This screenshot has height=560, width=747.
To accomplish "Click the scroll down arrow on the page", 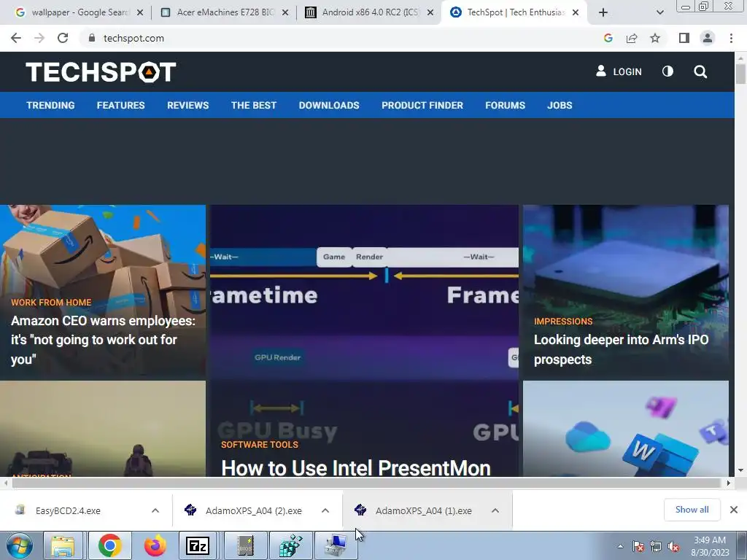I will 740,470.
